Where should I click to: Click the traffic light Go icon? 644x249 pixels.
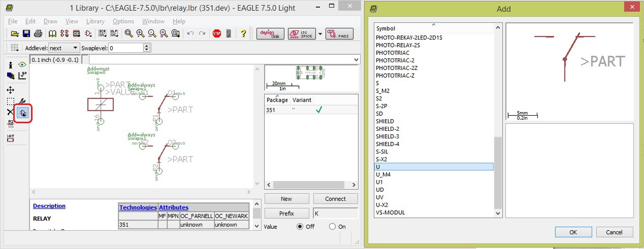[x=228, y=34]
